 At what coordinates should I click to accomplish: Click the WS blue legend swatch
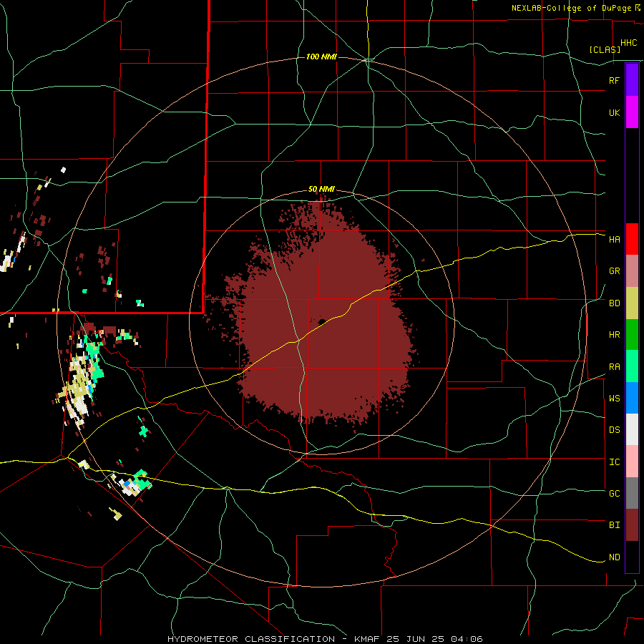pos(632,398)
